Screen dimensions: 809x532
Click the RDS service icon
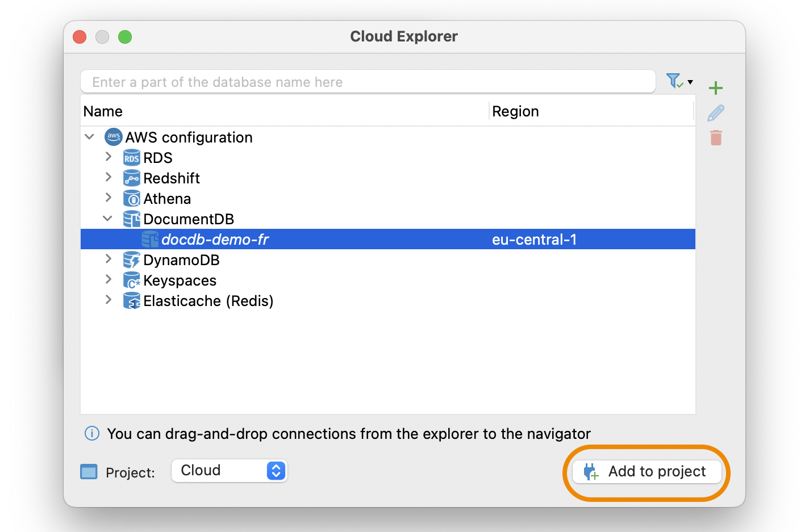click(x=131, y=157)
